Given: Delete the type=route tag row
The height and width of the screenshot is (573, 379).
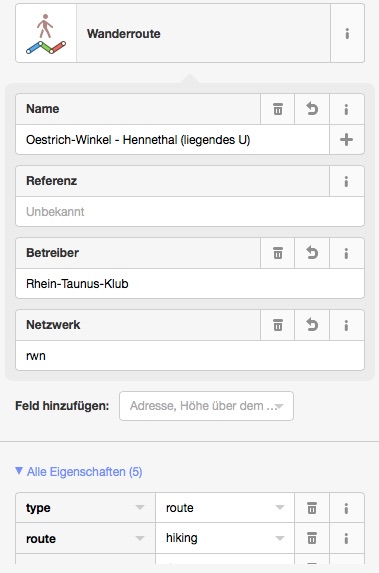Looking at the screenshot, I should tap(312, 508).
